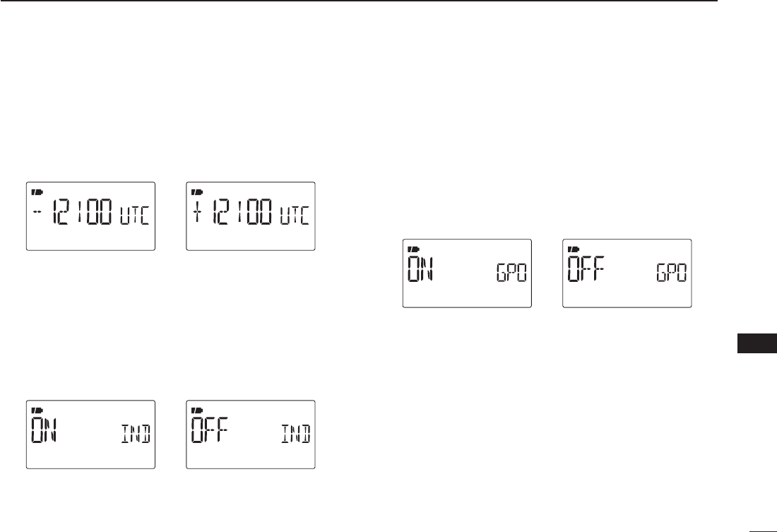The width and height of the screenshot is (777, 532).
Task: Click the battery icon on OFF GPO display
Action: (574, 249)
